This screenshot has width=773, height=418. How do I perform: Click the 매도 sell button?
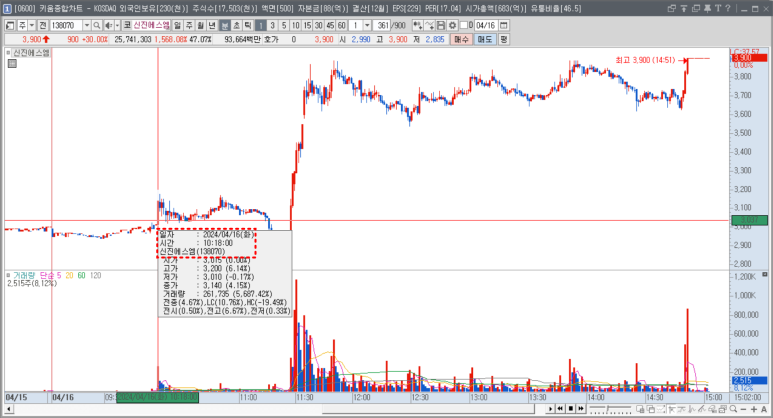click(485, 39)
